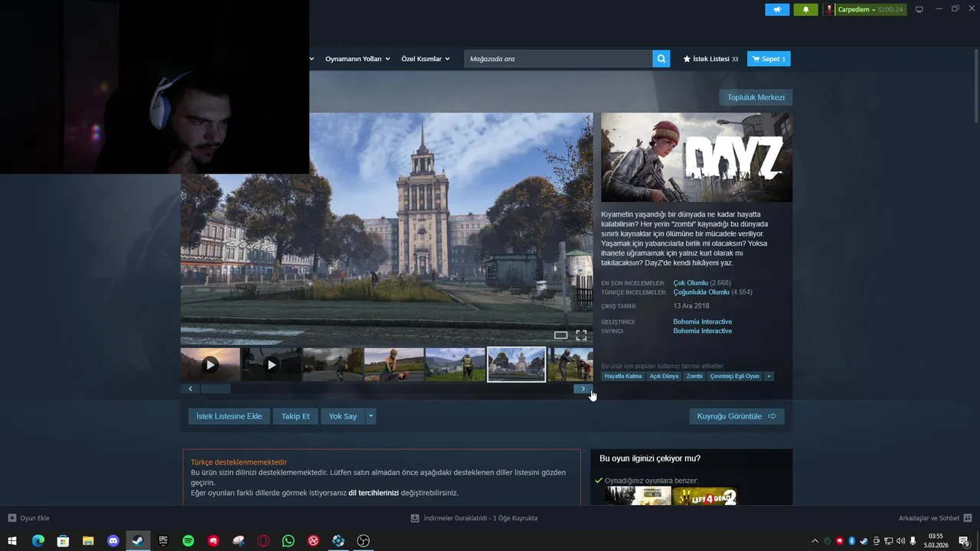Open the Windows Start menu
Image resolution: width=980 pixels, height=551 pixels.
(x=12, y=541)
